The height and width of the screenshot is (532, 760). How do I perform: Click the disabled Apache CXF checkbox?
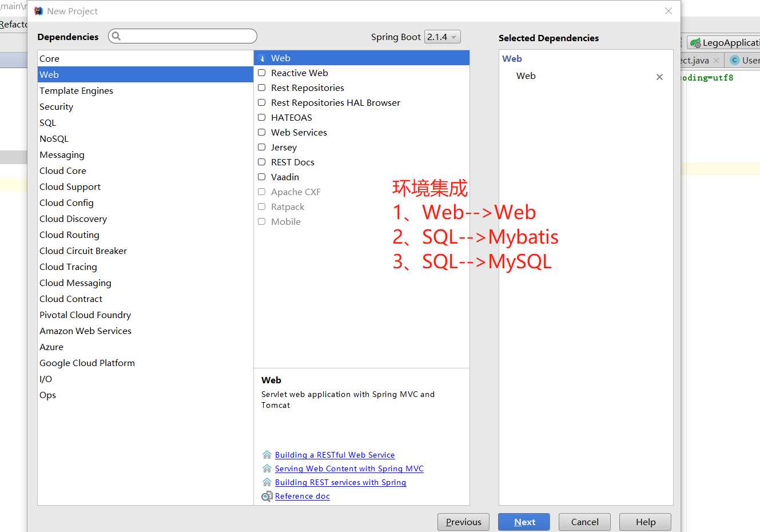click(261, 192)
